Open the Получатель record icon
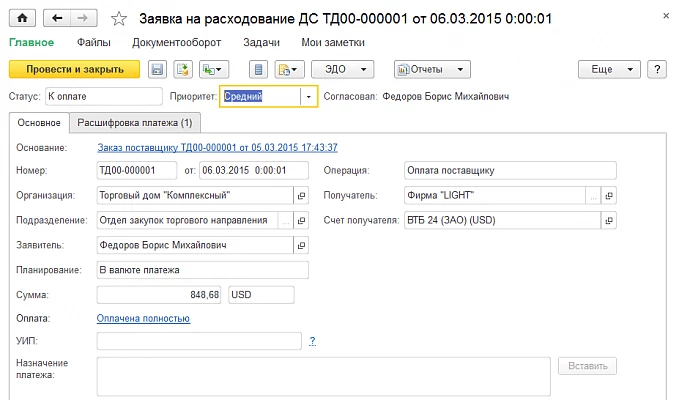 pyautogui.click(x=609, y=196)
